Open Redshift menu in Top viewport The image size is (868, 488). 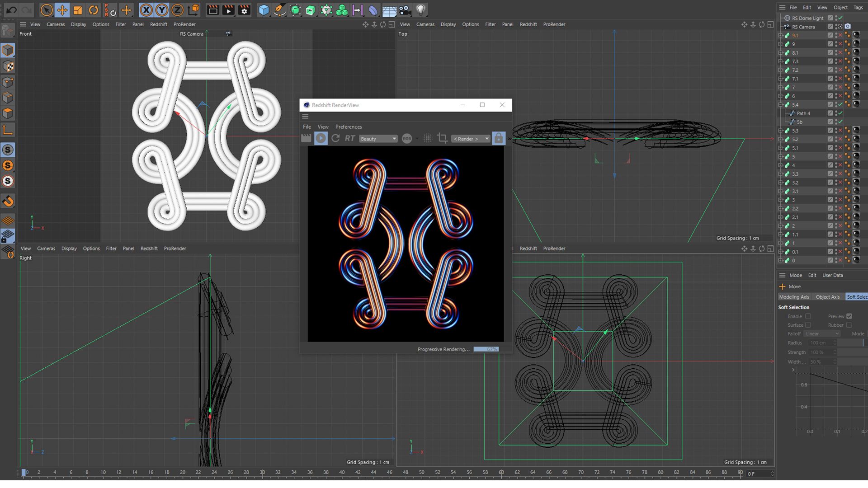[528, 24]
